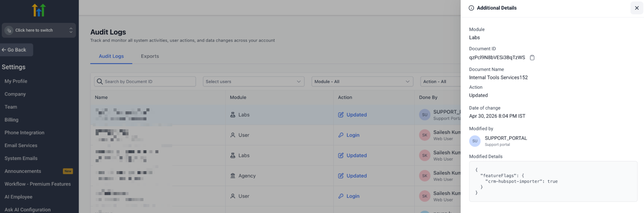
Task: Open the Click here to switch selector
Action: coord(39,30)
